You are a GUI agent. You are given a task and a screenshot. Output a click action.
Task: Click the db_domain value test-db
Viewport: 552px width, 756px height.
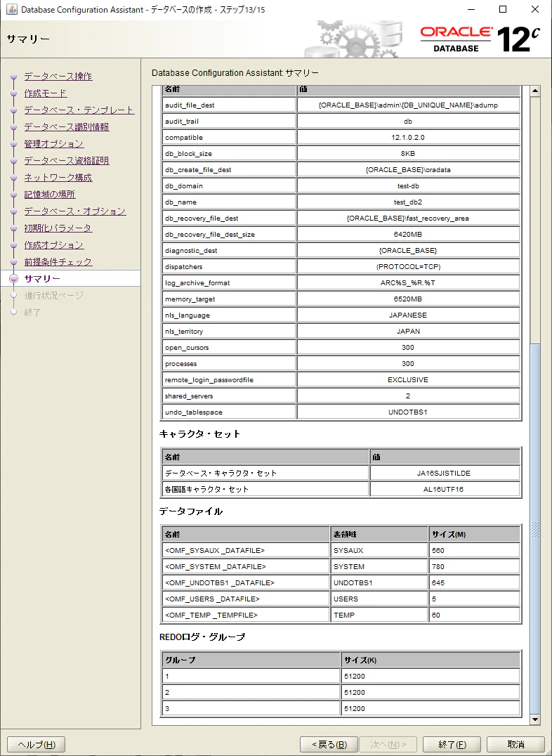tap(408, 186)
